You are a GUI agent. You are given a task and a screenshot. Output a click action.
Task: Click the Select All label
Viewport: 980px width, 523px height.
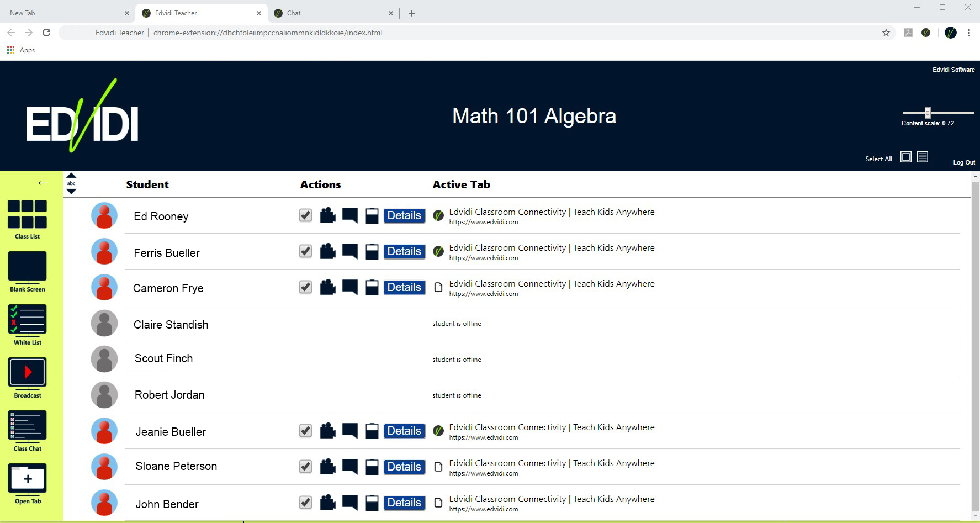878,159
